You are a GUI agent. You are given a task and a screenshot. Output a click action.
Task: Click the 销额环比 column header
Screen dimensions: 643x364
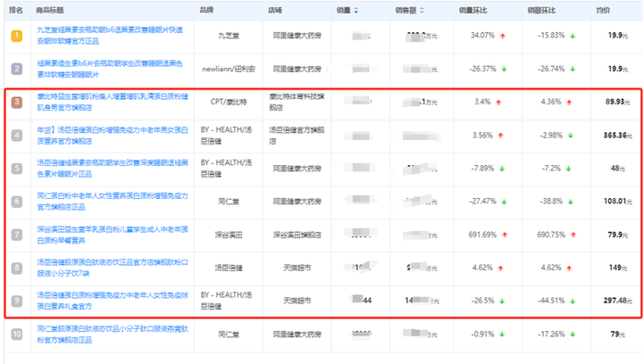pos(541,10)
